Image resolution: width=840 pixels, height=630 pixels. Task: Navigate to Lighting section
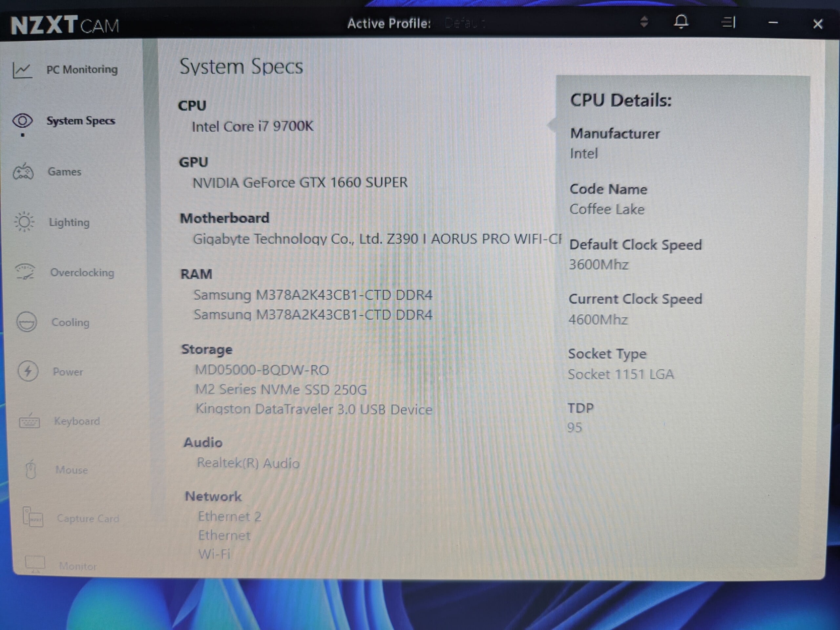click(70, 222)
